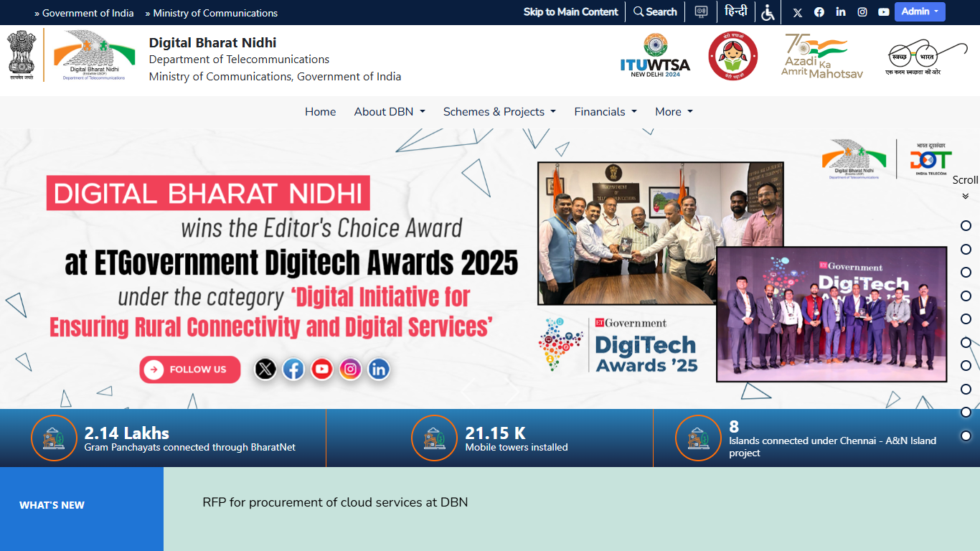This screenshot has height=551, width=980.
Task: Click the Mobile towers installed stat icon
Action: [434, 438]
